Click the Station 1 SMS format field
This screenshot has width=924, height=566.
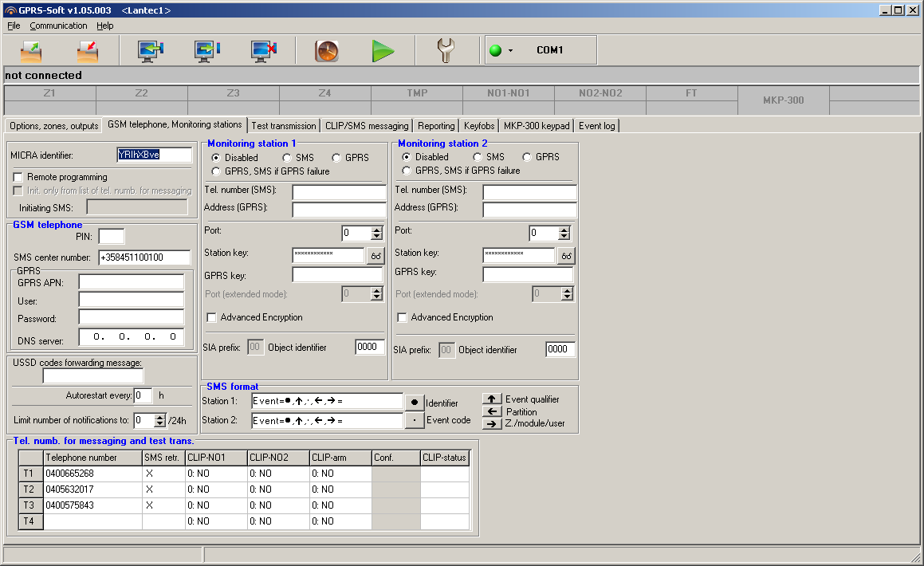click(327, 401)
